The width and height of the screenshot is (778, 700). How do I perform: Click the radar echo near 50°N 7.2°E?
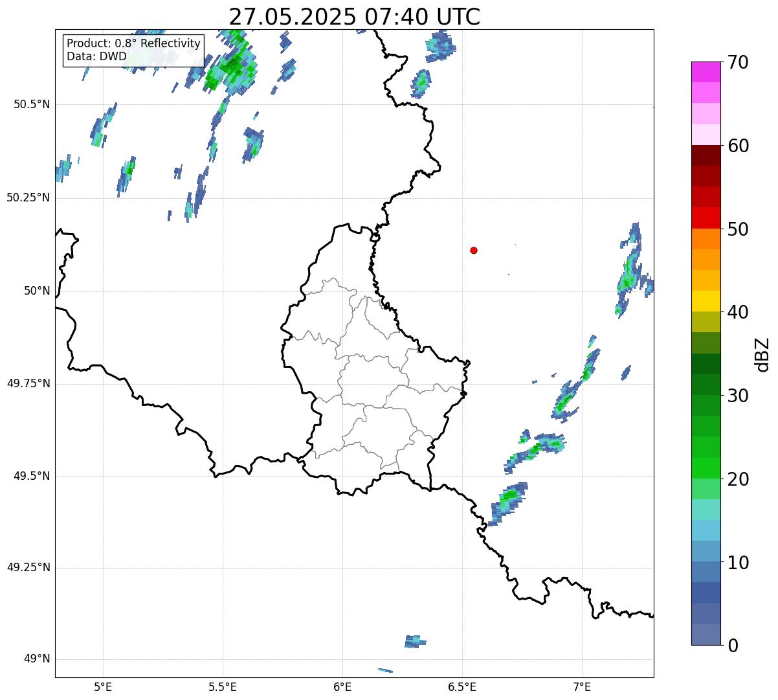click(x=630, y=272)
